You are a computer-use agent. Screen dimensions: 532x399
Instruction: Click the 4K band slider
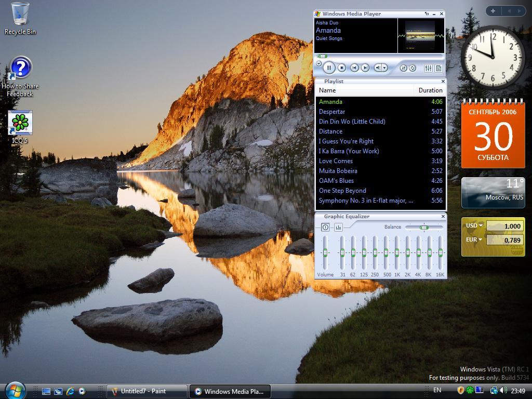tap(419, 253)
